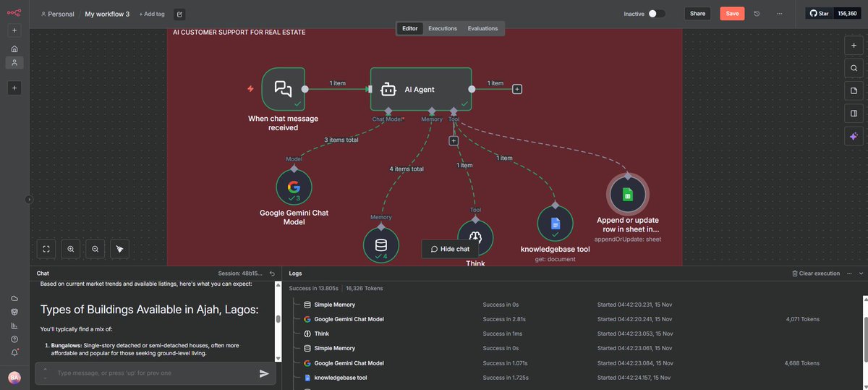Image resolution: width=868 pixels, height=390 pixels.
Task: Click the plus on AI Agent output connector
Action: coord(517,89)
